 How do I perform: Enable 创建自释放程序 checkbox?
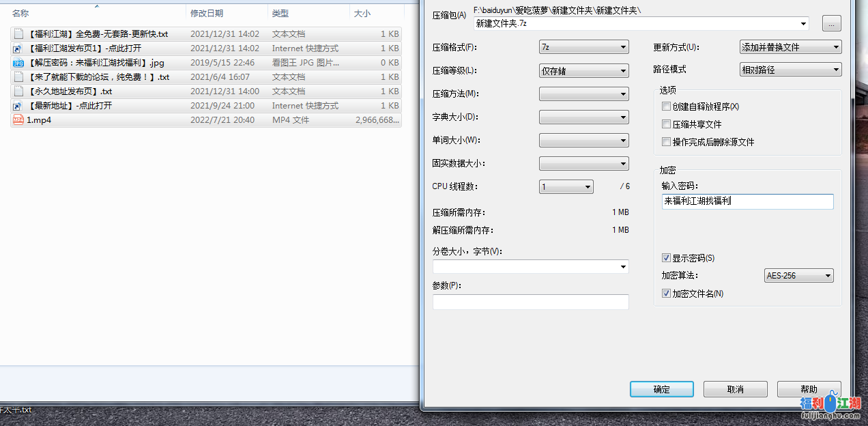coord(667,106)
